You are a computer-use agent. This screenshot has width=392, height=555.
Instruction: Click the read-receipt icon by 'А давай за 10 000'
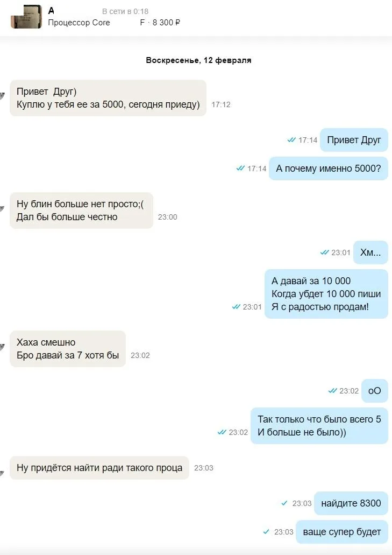(236, 306)
